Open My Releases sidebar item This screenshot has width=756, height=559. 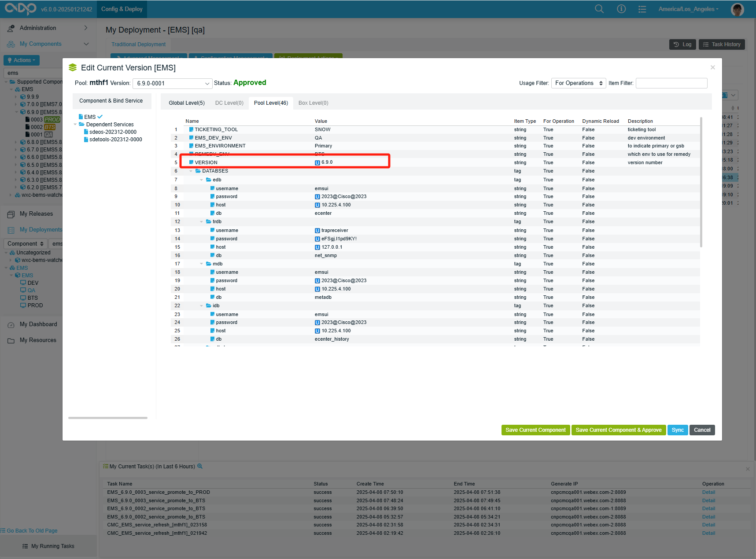pyautogui.click(x=36, y=214)
